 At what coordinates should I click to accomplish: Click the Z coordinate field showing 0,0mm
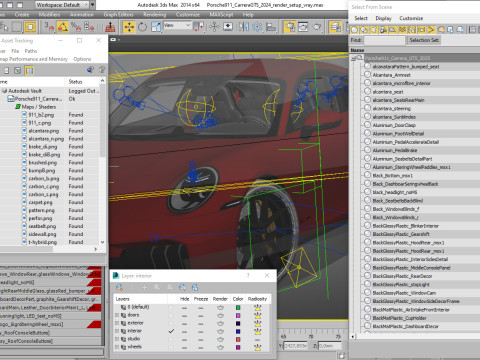click(x=330, y=346)
